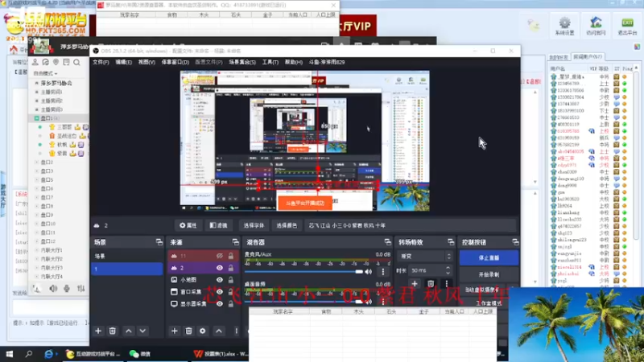
Task: Mute the 麦克风/Aux speaker icon
Action: click(369, 272)
